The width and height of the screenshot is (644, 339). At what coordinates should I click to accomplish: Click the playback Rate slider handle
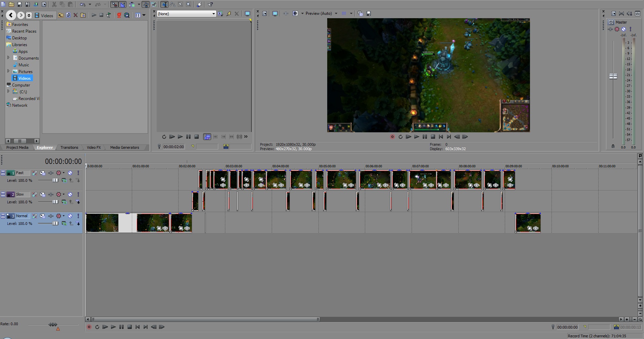[x=53, y=325]
